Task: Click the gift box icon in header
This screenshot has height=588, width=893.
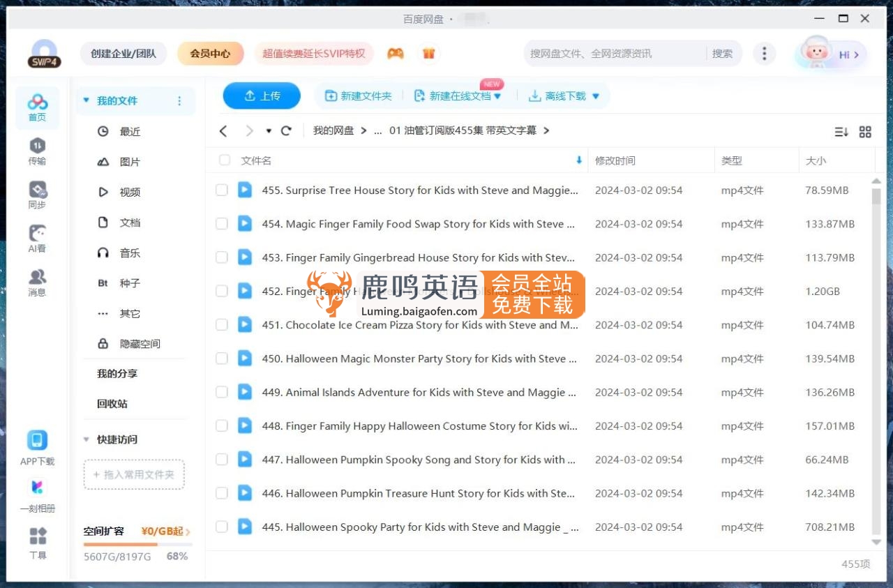Action: 428,54
